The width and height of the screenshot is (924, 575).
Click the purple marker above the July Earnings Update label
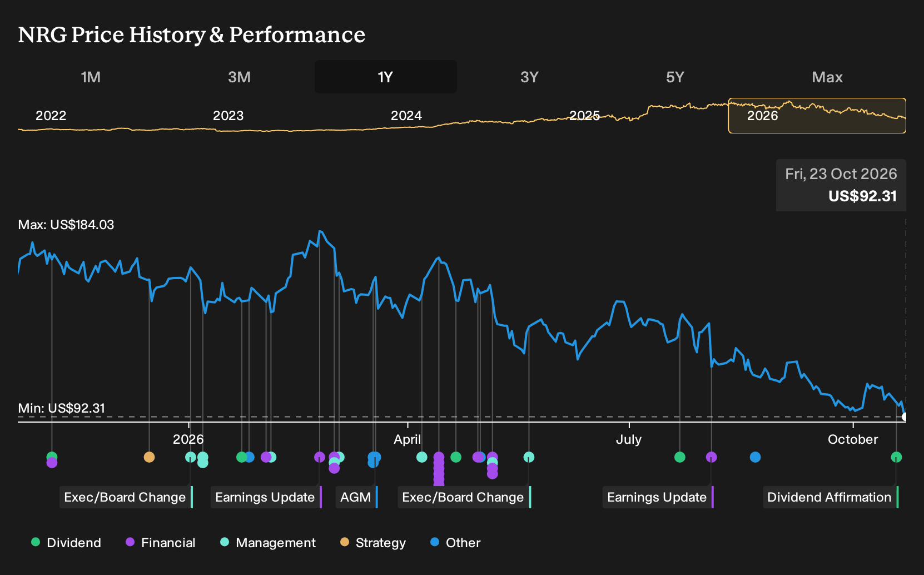[711, 457]
